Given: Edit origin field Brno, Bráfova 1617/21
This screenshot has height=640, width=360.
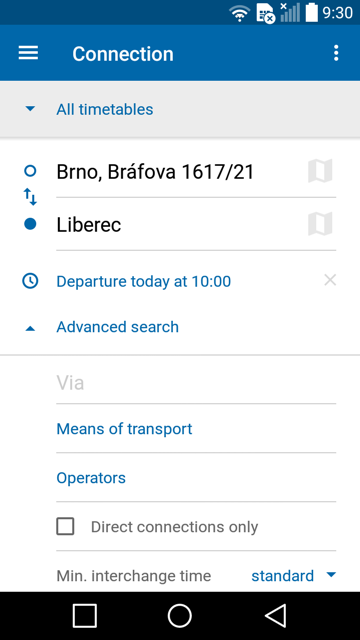Looking at the screenshot, I should click(180, 171).
